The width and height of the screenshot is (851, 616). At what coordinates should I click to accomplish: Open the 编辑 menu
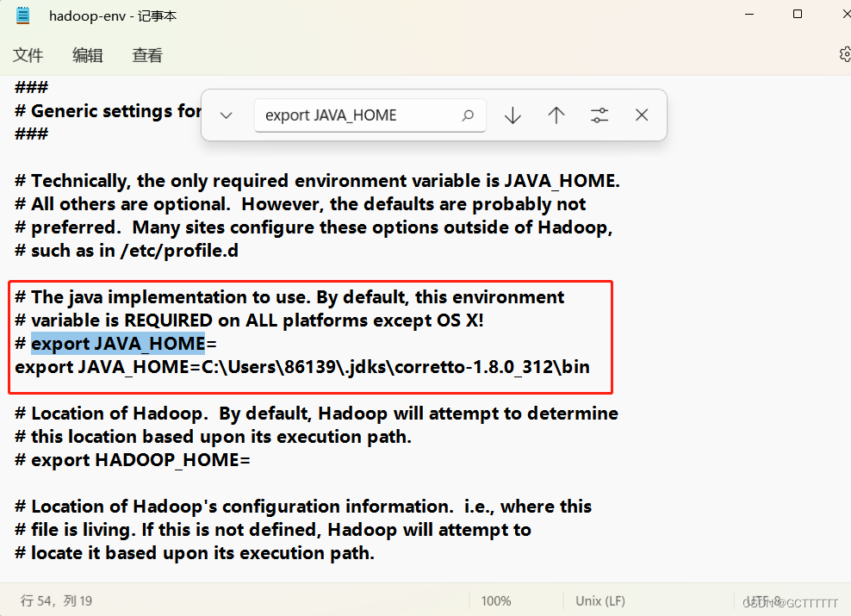[87, 55]
